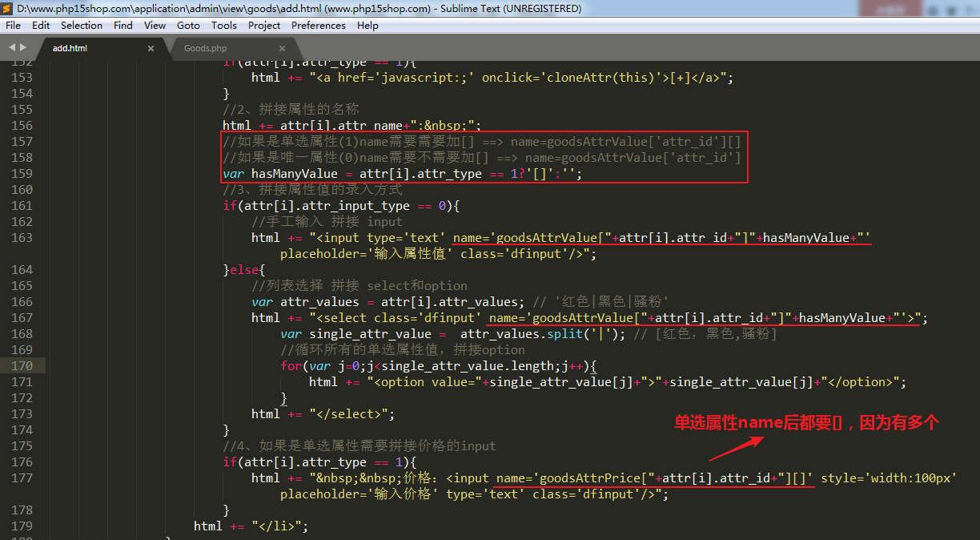Click the right tab navigation arrow
Image resolution: width=980 pixels, height=540 pixels.
23,48
